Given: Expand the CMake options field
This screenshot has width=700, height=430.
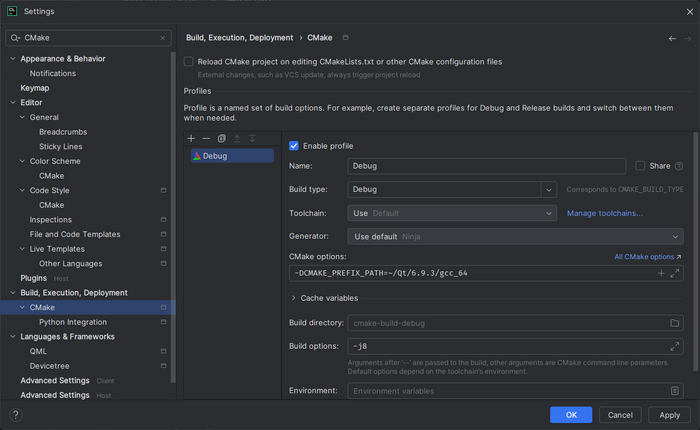Looking at the screenshot, I should pos(675,273).
